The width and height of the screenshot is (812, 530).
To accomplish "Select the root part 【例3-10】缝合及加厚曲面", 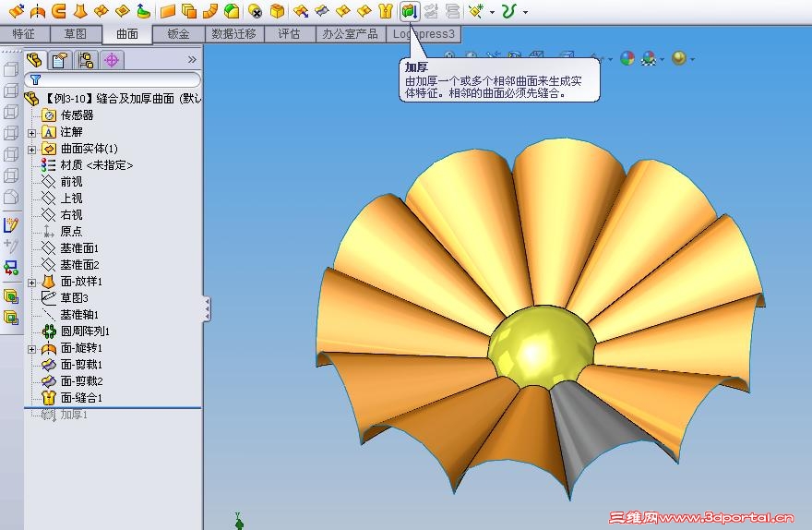I will click(113, 98).
